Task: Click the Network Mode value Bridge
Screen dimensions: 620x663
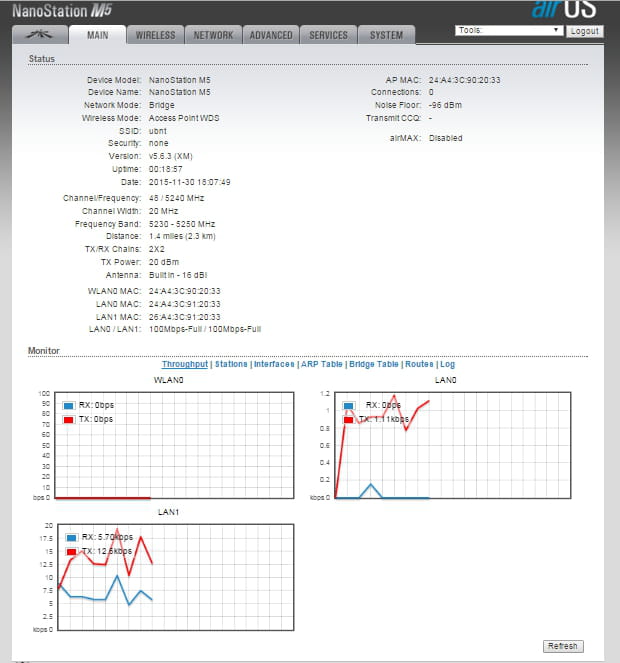Action: tap(162, 105)
